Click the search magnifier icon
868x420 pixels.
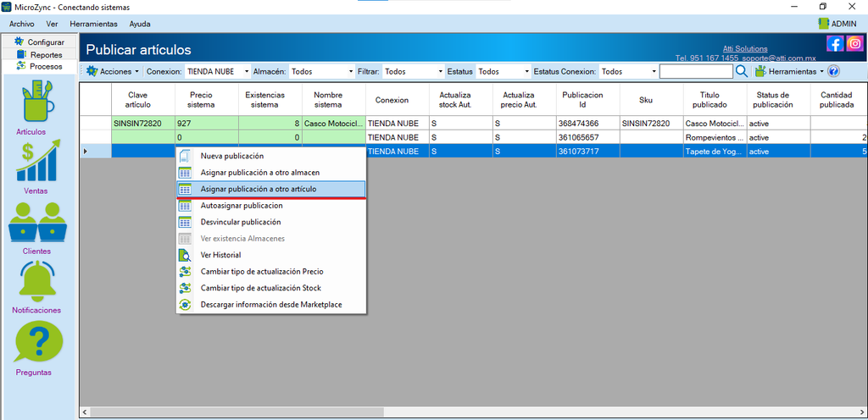tap(742, 71)
